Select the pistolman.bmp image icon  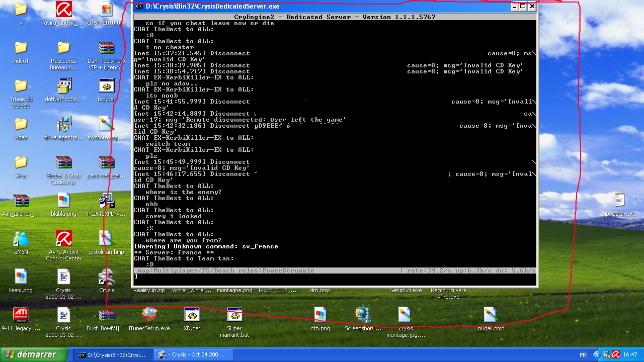click(106, 238)
